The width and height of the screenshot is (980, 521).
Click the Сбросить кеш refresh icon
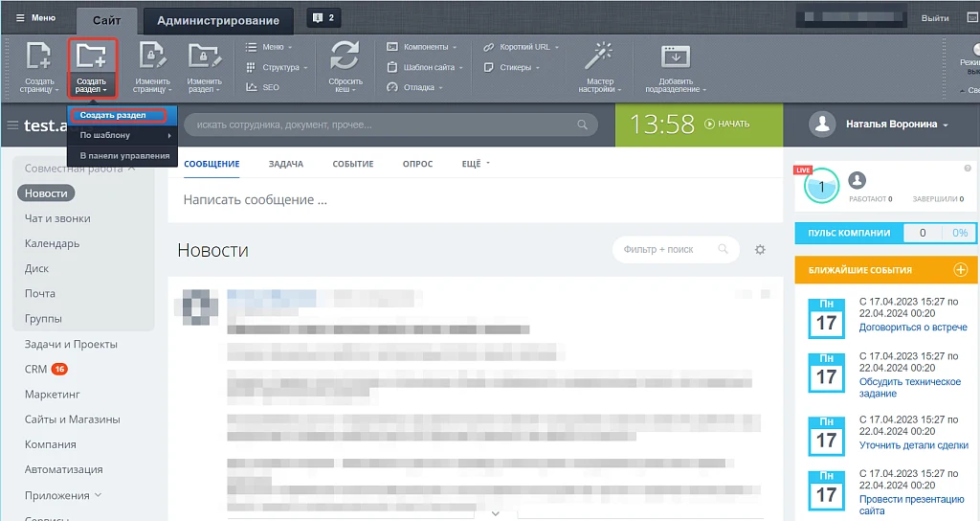[x=345, y=57]
